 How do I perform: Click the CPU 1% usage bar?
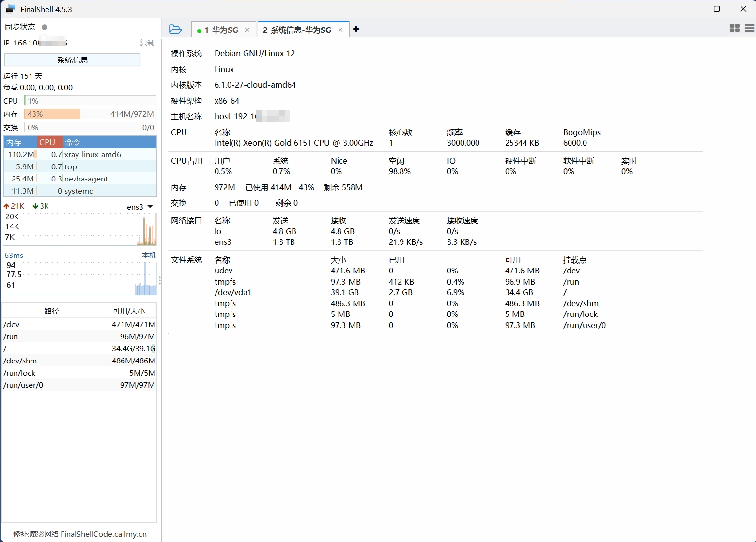90,101
